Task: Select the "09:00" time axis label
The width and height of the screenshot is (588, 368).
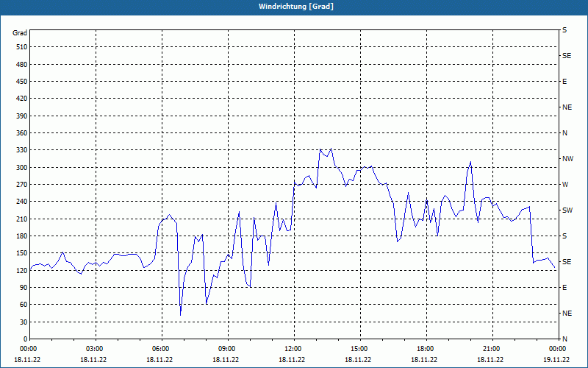Action: [x=226, y=349]
